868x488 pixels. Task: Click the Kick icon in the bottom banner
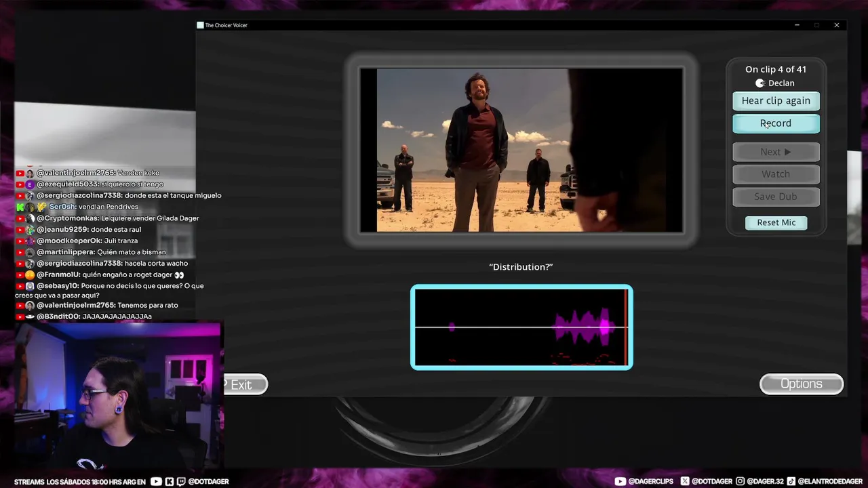(x=169, y=482)
